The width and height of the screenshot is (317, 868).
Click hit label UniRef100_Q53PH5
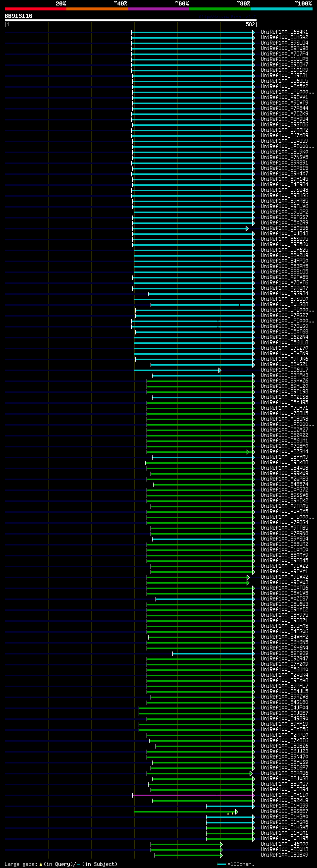[284, 267]
